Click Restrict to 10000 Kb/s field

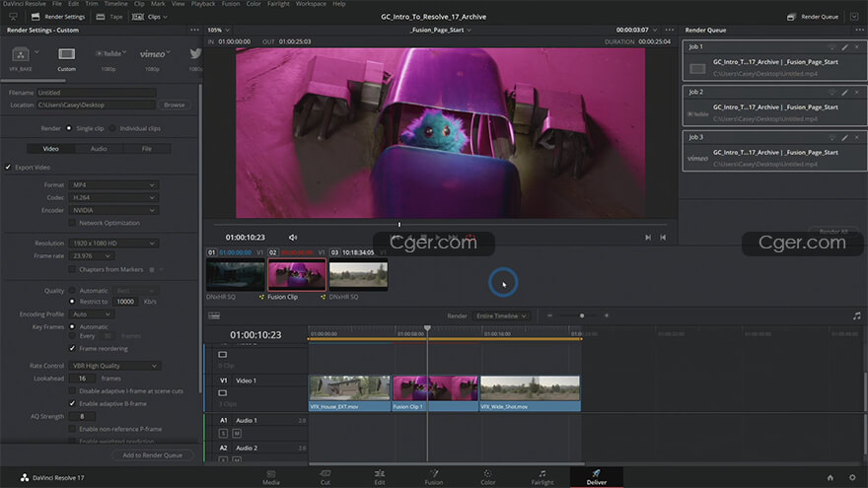125,302
